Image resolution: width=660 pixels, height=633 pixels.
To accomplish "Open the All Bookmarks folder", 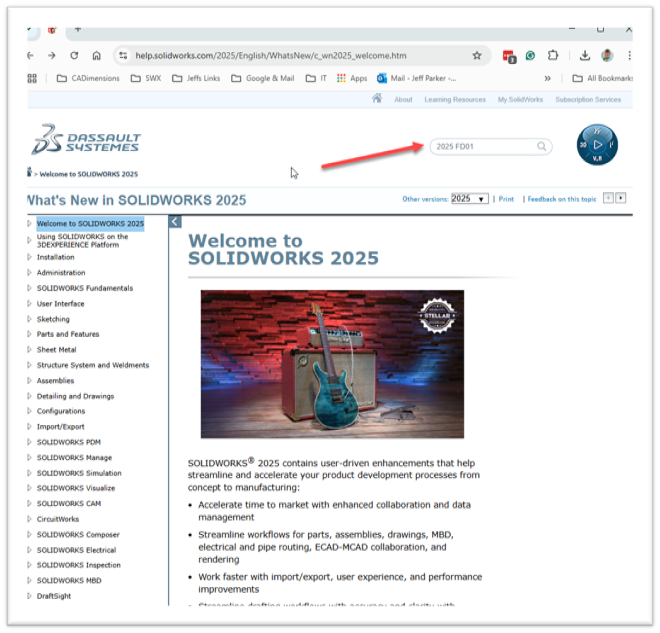I will pyautogui.click(x=603, y=78).
